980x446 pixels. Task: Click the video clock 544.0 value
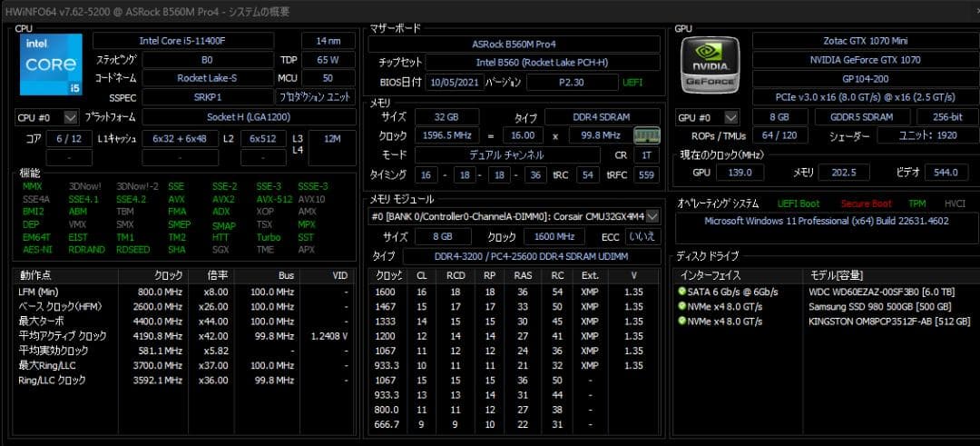tap(946, 173)
